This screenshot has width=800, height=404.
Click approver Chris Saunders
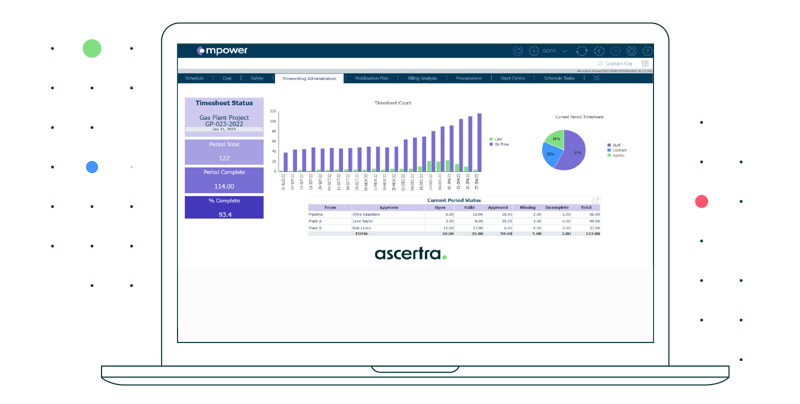366,215
